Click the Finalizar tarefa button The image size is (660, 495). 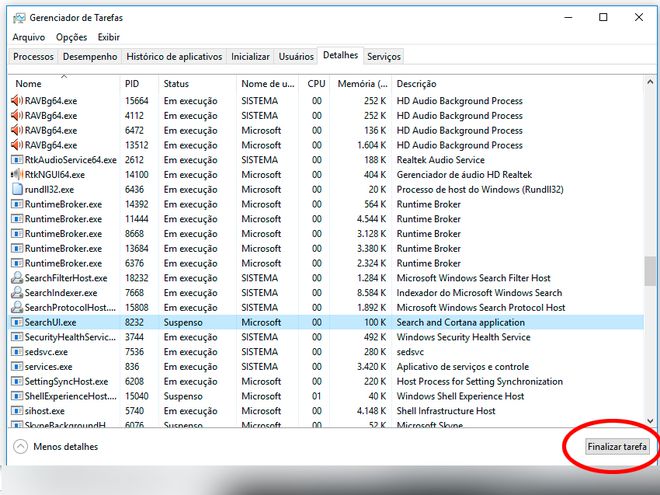(617, 447)
